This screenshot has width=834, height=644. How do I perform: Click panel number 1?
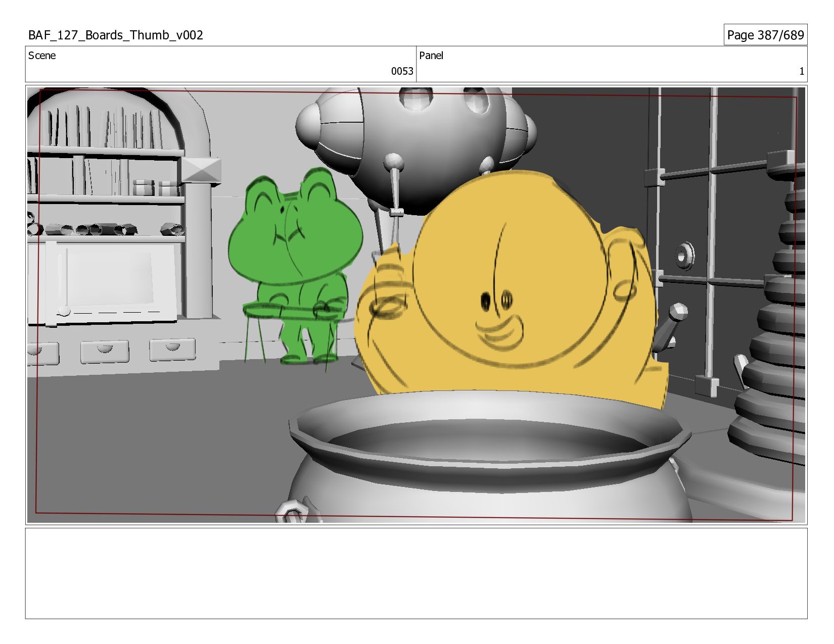point(801,71)
